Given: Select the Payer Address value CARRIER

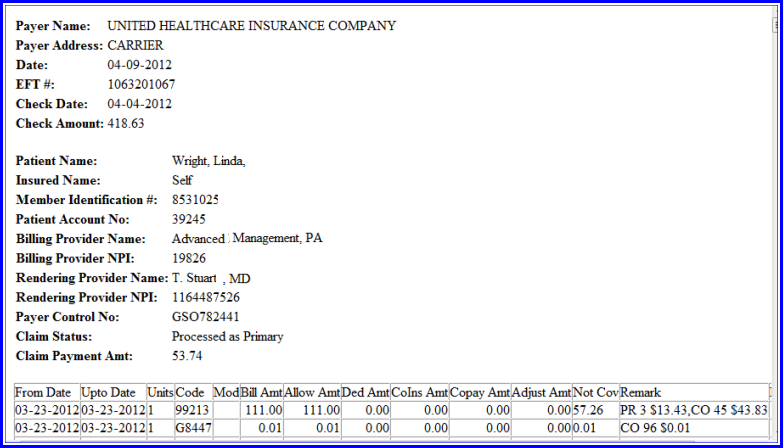Looking at the screenshot, I should pyautogui.click(x=135, y=45).
